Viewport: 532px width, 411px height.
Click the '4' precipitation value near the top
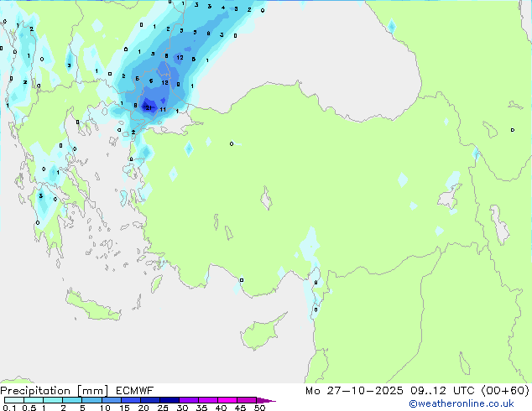[x=223, y=8]
